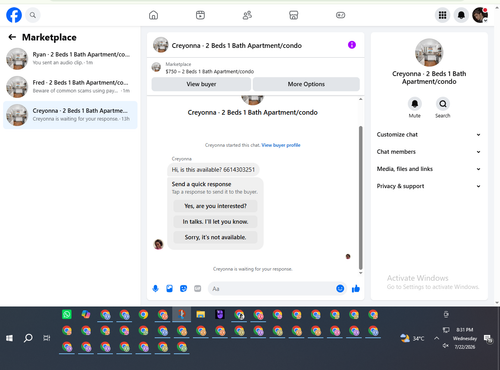This screenshot has width=500, height=370.
Task: Click the Facebook logo
Action: tap(14, 15)
